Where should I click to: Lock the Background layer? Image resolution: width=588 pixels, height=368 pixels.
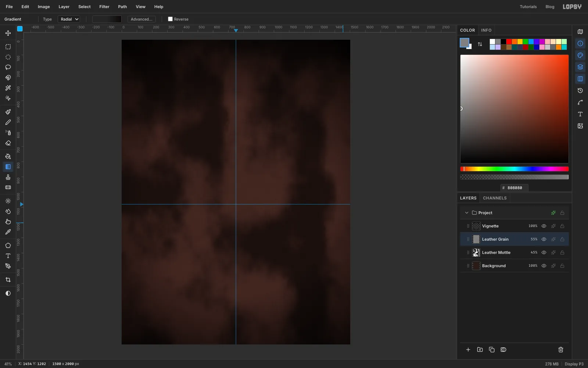[562, 266]
